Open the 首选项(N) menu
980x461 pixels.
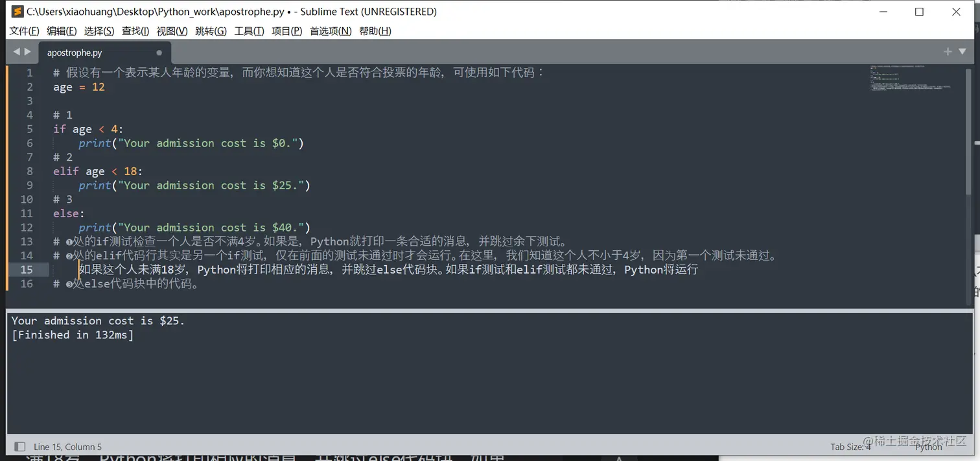[x=331, y=31]
